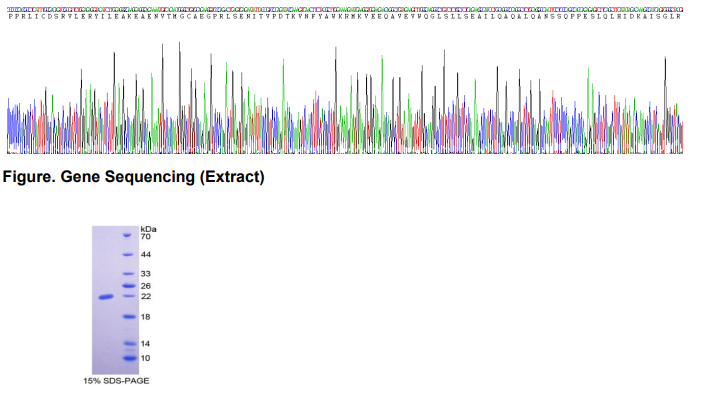The image size is (704, 393).
Task: Select the 33 kDa marker label
Action: click(x=145, y=274)
